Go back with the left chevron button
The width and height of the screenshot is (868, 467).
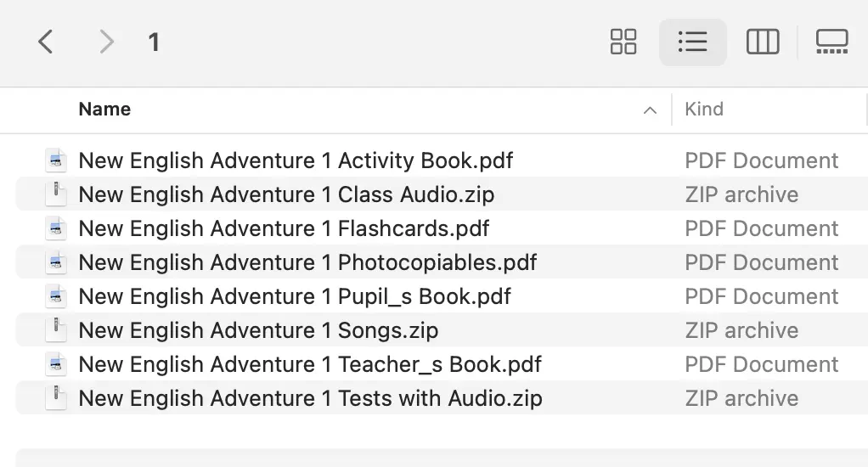click(45, 42)
